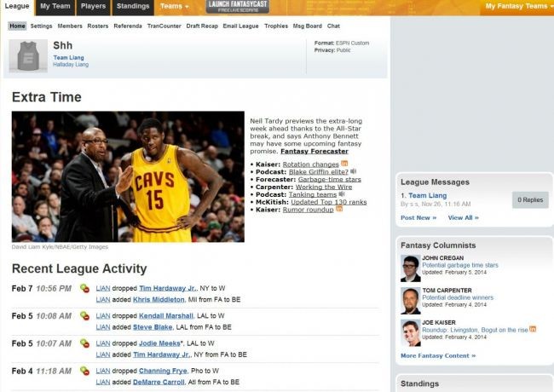Open the Referenda page
The image size is (554, 392).
click(x=128, y=26)
